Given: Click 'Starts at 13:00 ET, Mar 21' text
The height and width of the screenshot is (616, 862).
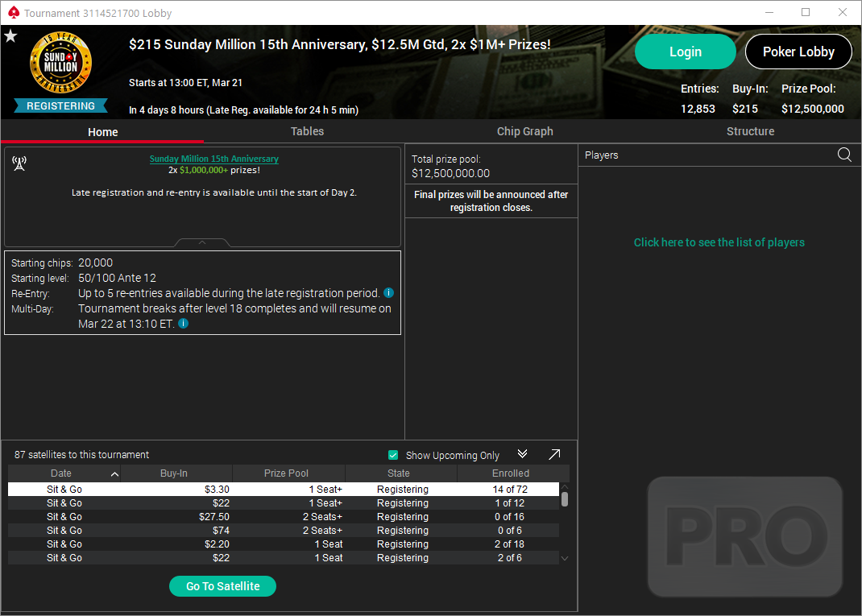Looking at the screenshot, I should point(185,82).
